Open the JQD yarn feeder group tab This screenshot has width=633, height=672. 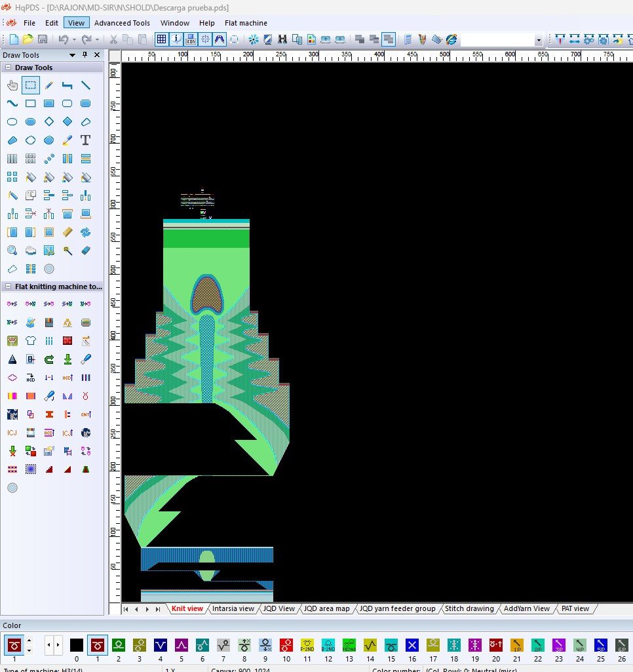point(398,609)
